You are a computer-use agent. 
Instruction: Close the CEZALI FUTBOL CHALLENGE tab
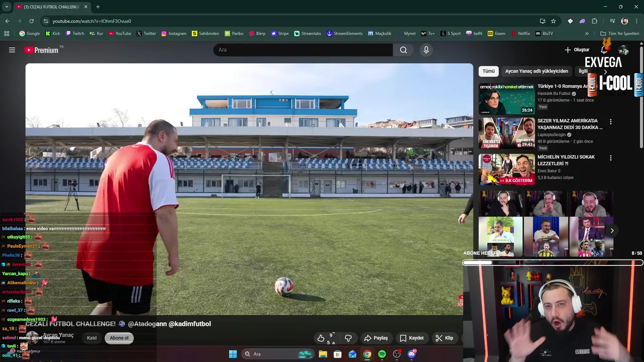(x=86, y=7)
